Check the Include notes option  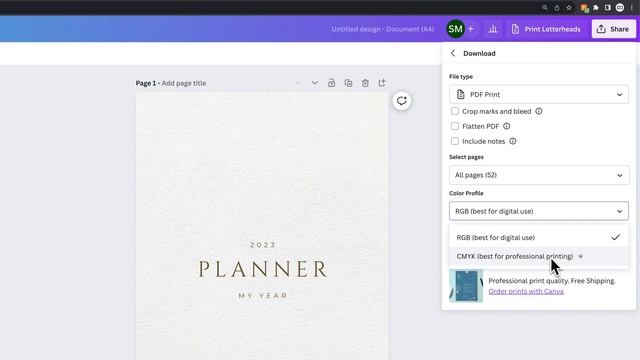[455, 141]
